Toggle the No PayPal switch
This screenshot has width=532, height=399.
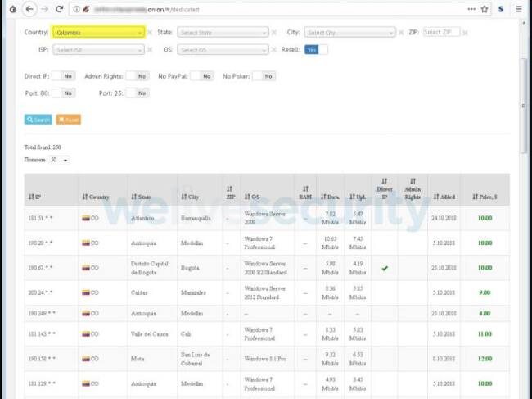click(202, 76)
